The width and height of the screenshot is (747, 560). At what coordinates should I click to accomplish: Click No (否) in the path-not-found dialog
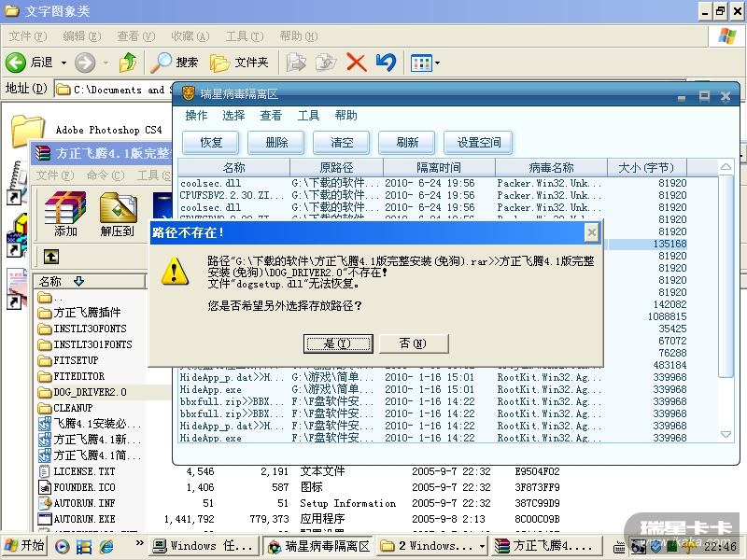click(x=413, y=343)
